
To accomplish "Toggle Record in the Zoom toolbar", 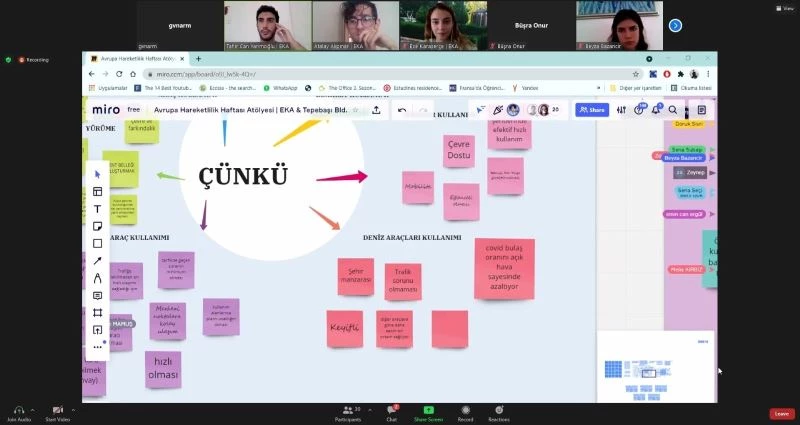I will 464,412.
